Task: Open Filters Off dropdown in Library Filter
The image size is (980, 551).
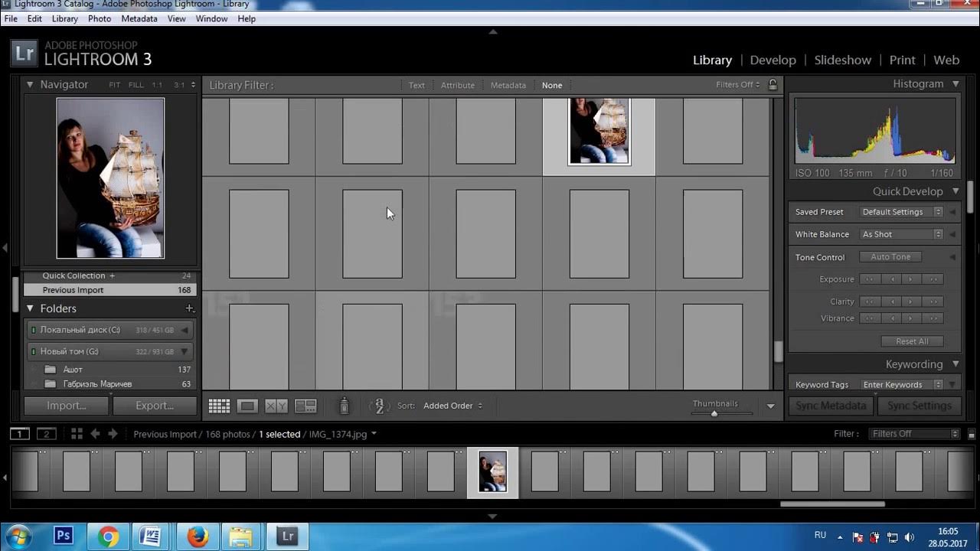Action: point(738,85)
